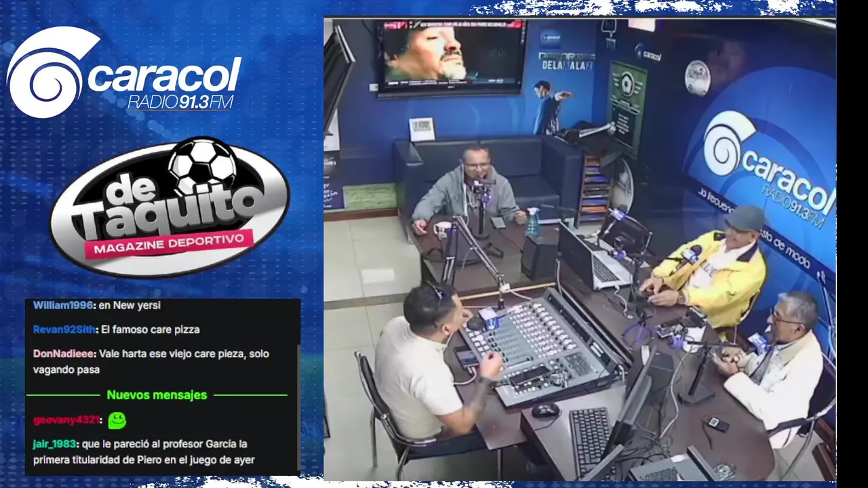Image resolution: width=868 pixels, height=488 pixels.
Task: Click the Caracol Radio 91.3 FM logo
Action: point(124,72)
